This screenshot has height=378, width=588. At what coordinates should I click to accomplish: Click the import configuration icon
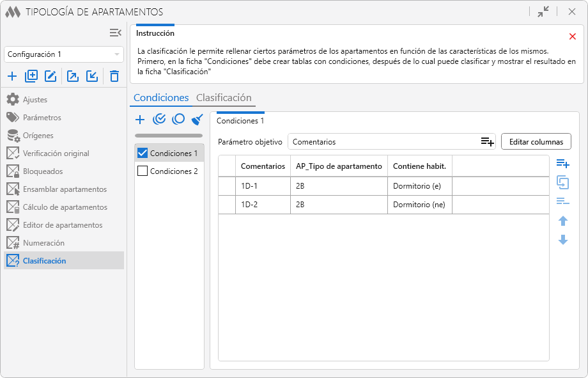pos(92,77)
